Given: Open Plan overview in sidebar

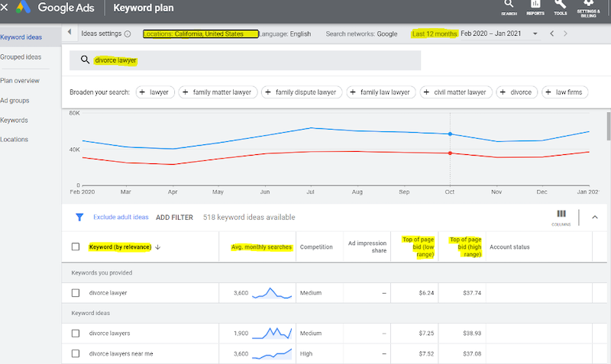Looking at the screenshot, I should tap(20, 80).
